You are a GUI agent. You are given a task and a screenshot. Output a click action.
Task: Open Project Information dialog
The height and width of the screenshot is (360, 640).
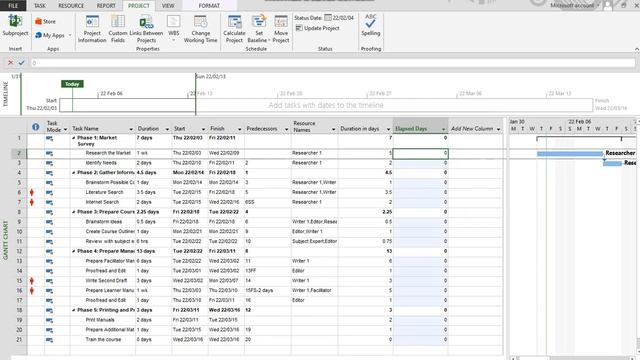pos(92,29)
